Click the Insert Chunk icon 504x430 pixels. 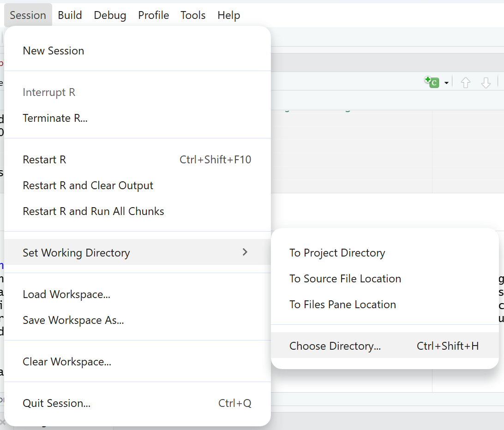(432, 82)
